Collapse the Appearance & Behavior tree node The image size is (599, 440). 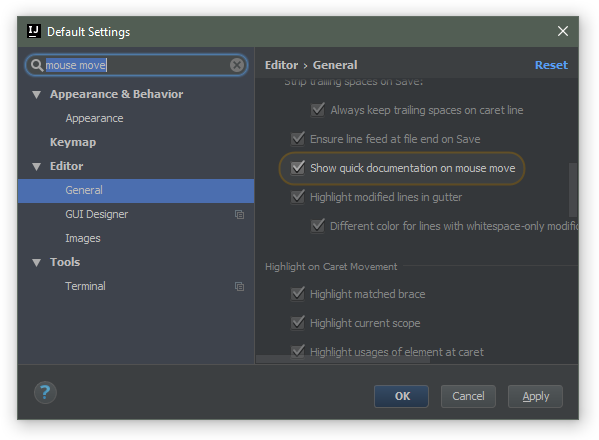point(36,94)
